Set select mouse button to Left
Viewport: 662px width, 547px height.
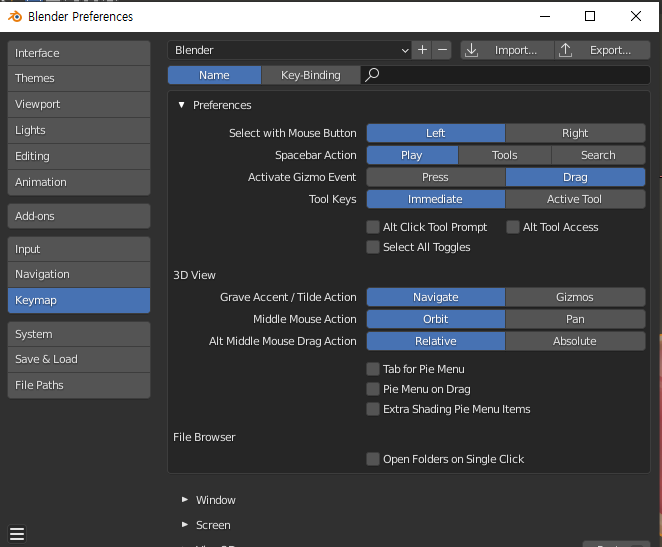pyautogui.click(x=436, y=133)
